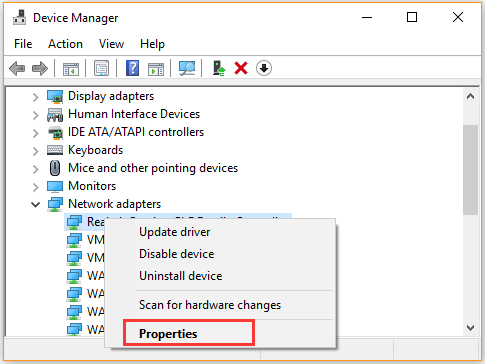Expand the Keyboards node

[x=35, y=151]
